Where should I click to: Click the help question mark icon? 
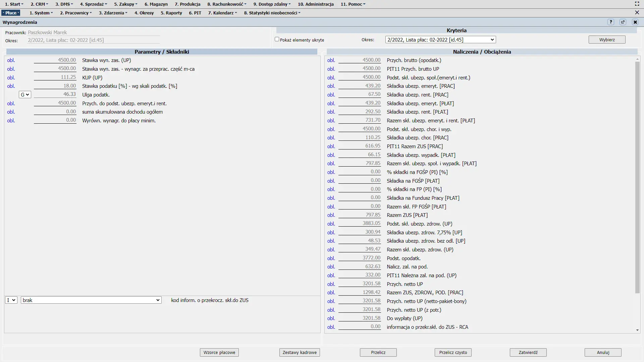[x=611, y=22]
